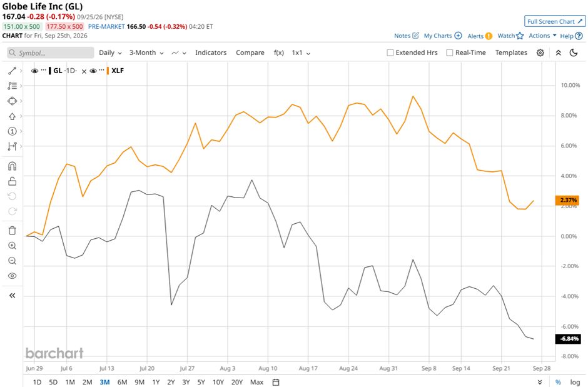The height and width of the screenshot is (387, 588).
Task: Open the calendar date range icon
Action: point(276,382)
